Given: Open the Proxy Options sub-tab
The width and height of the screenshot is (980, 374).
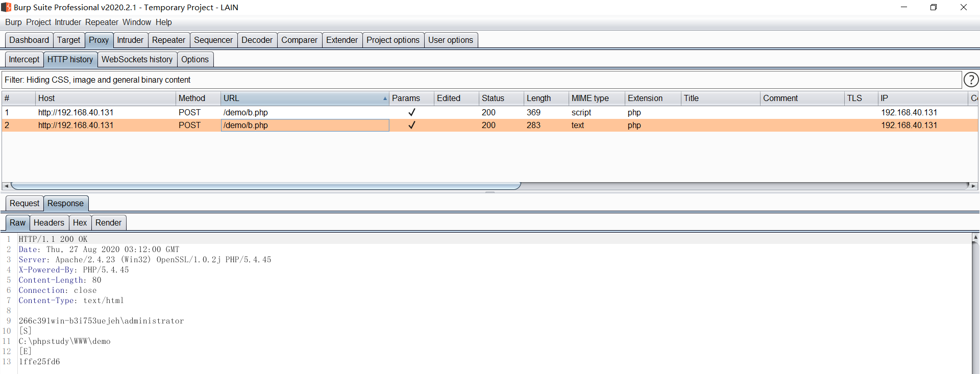Looking at the screenshot, I should point(195,59).
